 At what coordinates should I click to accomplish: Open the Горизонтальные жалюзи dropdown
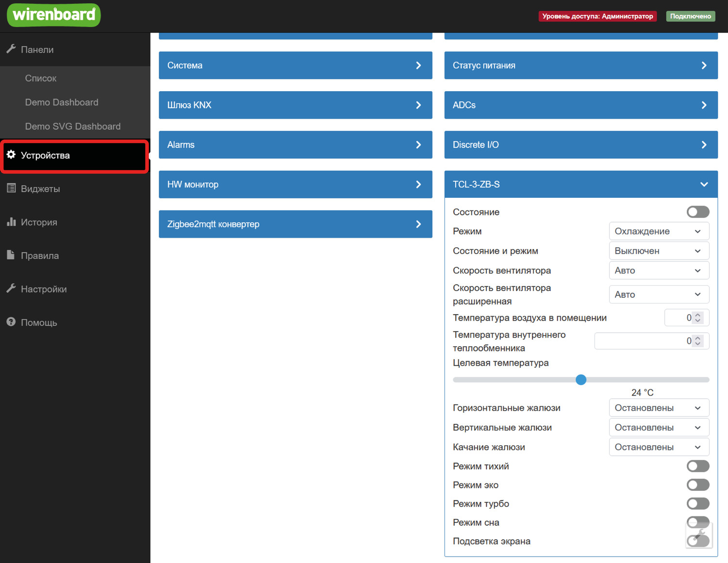coord(659,408)
